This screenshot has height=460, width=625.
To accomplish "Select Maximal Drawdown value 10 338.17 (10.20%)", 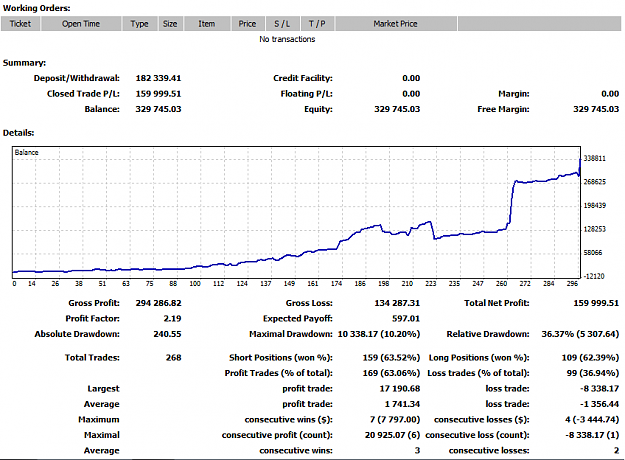I will pos(379,334).
